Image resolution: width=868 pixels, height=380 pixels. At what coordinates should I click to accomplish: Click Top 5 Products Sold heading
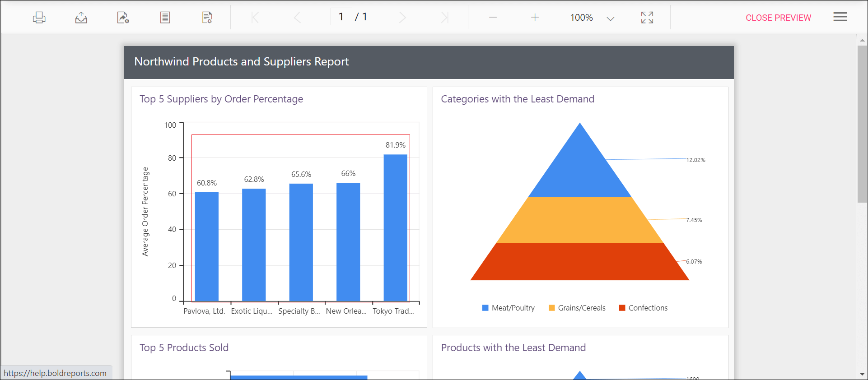click(x=184, y=348)
